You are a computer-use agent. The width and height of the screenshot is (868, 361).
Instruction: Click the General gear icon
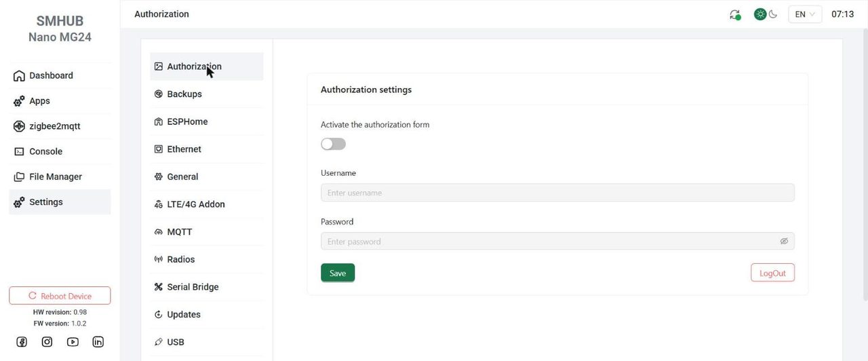tap(159, 176)
